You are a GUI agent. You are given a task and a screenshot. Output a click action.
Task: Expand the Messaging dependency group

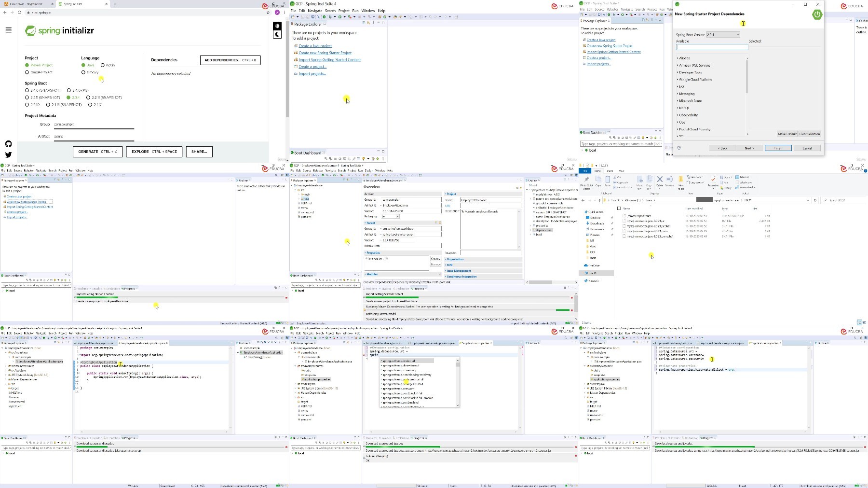pos(678,94)
